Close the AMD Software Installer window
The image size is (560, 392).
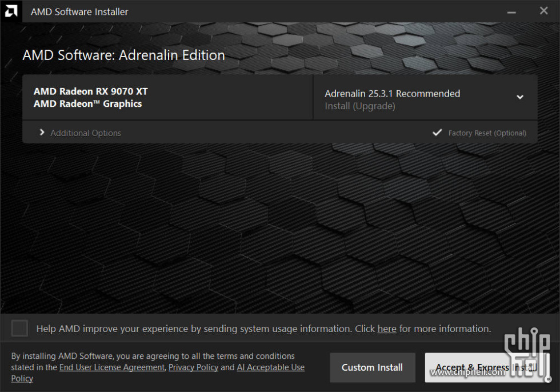[x=543, y=11]
